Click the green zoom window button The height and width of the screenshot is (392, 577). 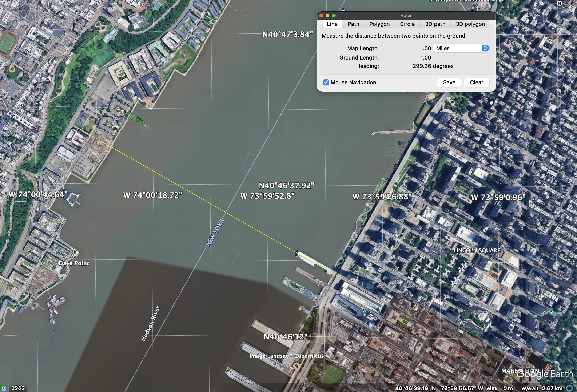334,15
